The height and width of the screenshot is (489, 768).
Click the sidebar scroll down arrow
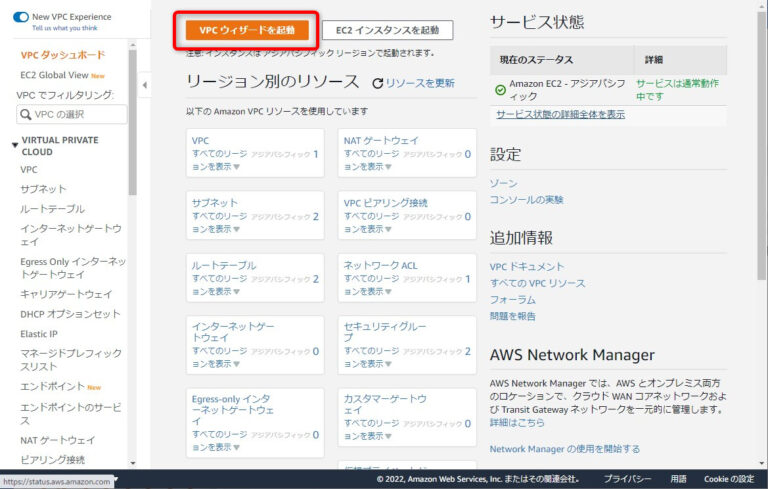coord(133,463)
